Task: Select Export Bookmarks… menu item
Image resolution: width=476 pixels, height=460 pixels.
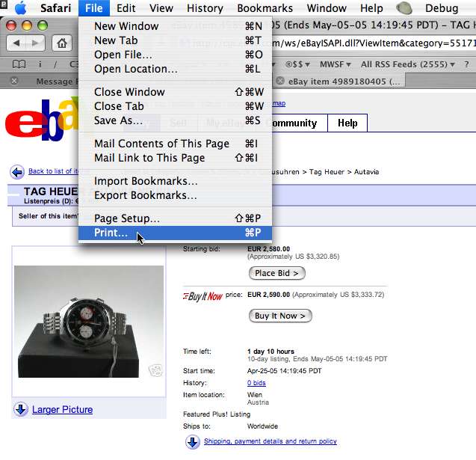Action: tap(175, 195)
